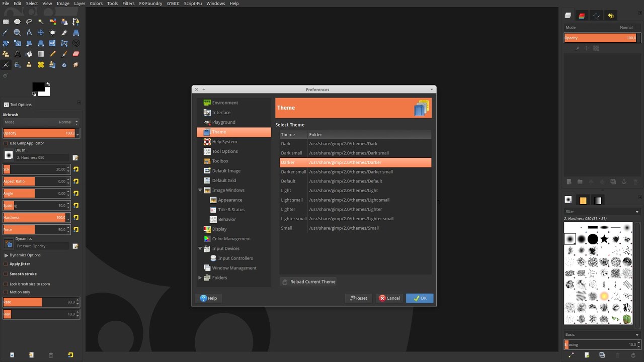This screenshot has height=362, width=644.
Task: Enable Lock brush size to zoom
Action: click(x=6, y=284)
